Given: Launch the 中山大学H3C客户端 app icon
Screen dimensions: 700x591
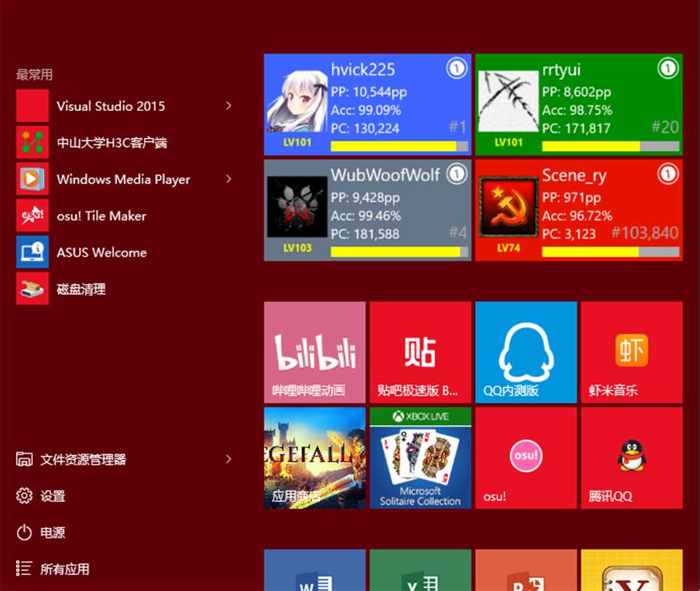Looking at the screenshot, I should (33, 142).
